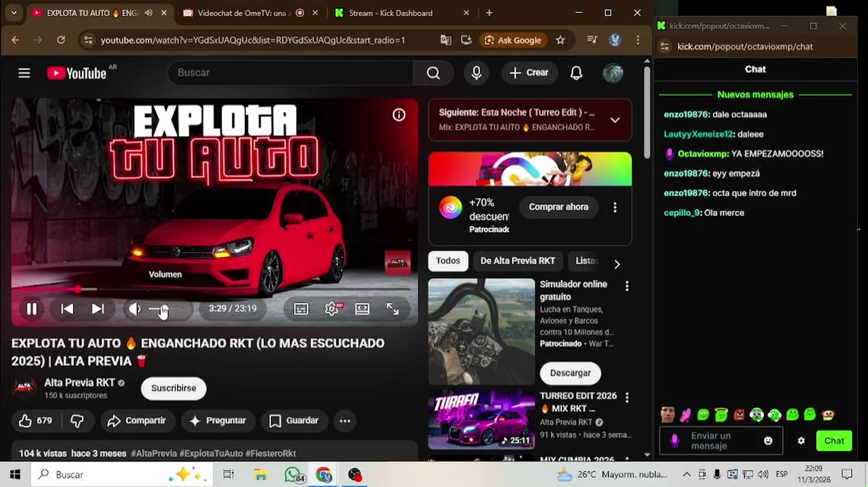Open the Alta Previa RKT channel avatar
The height and width of the screenshot is (487, 868).
[24, 388]
